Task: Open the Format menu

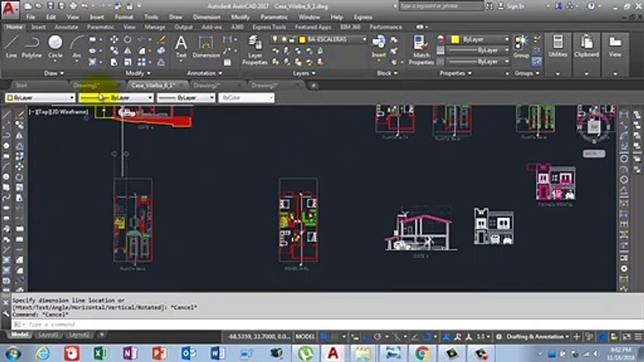Action: (124, 17)
